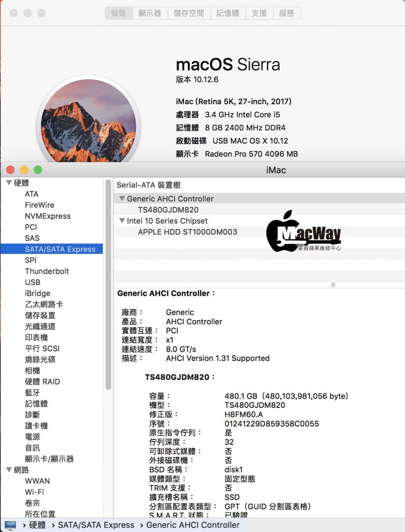Screen dimensions: 405x532
Task: Collapse the 硬體 sidebar section
Action: tap(9, 183)
